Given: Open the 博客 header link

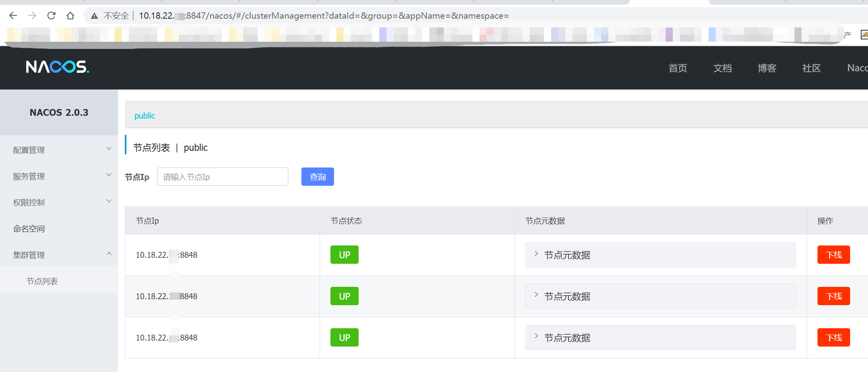Looking at the screenshot, I should click(767, 68).
